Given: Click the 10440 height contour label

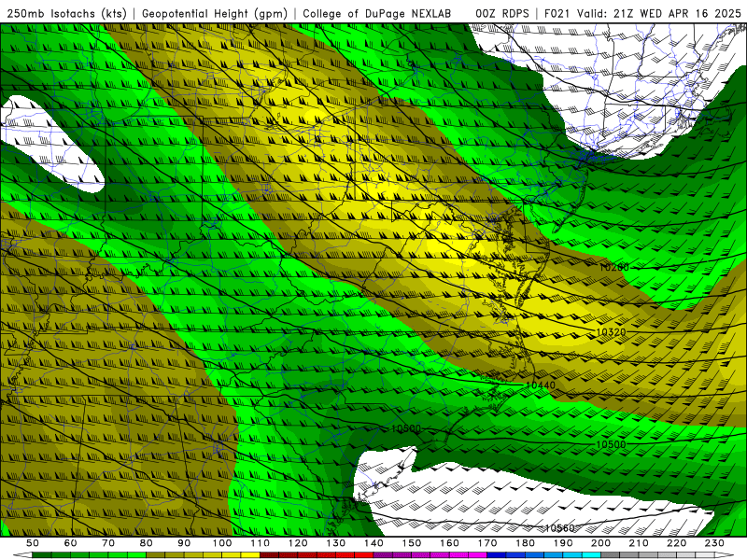Looking at the screenshot, I should click(541, 385).
